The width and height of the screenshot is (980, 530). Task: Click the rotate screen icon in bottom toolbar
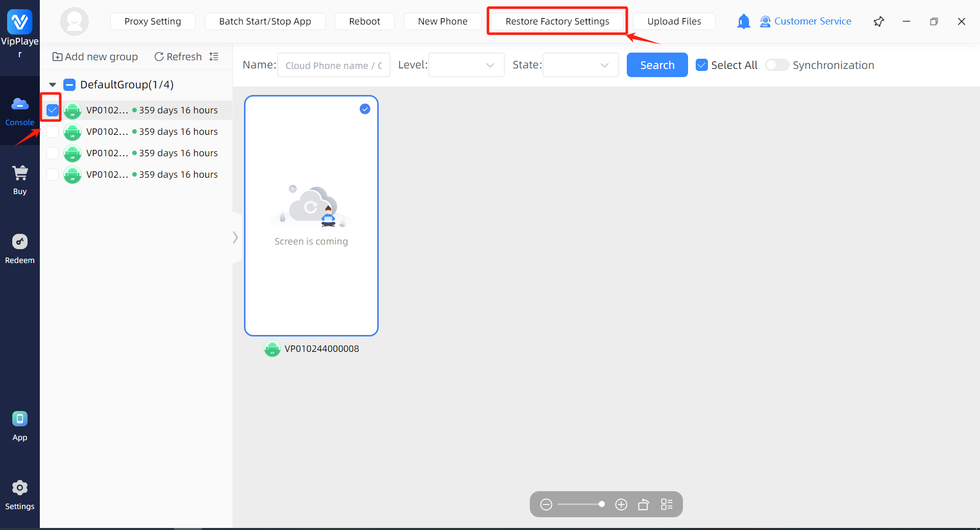tap(644, 504)
